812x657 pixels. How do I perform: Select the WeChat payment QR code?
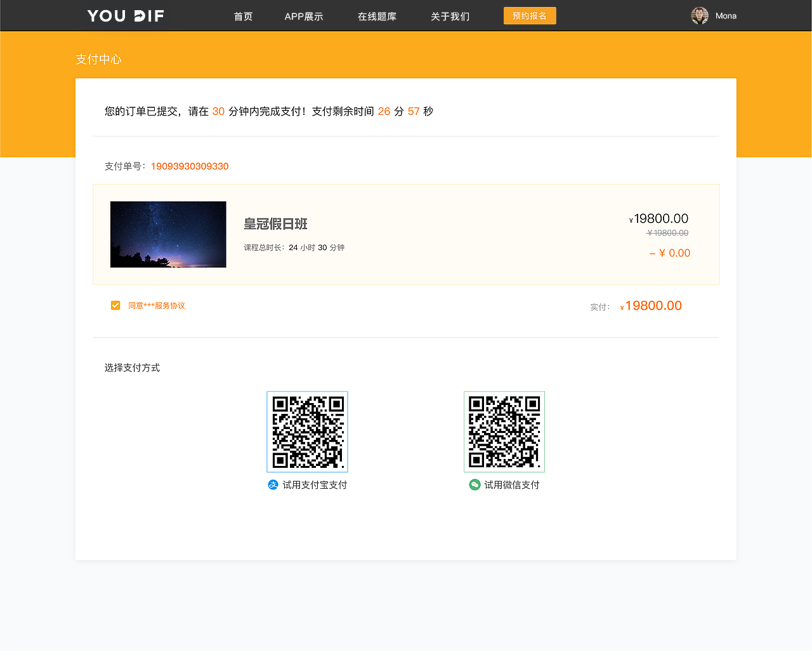tap(504, 432)
